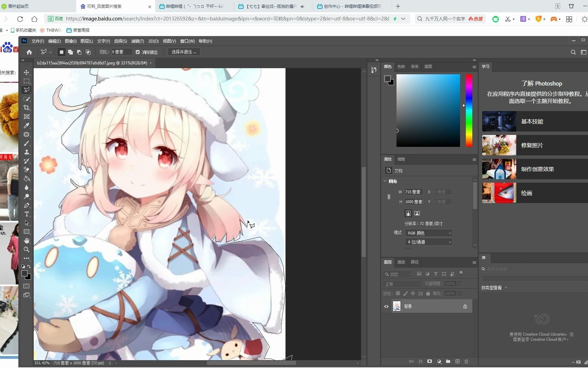This screenshot has width=588, height=368.
Task: Open the 基本技能 tutorial
Action: tap(535, 121)
